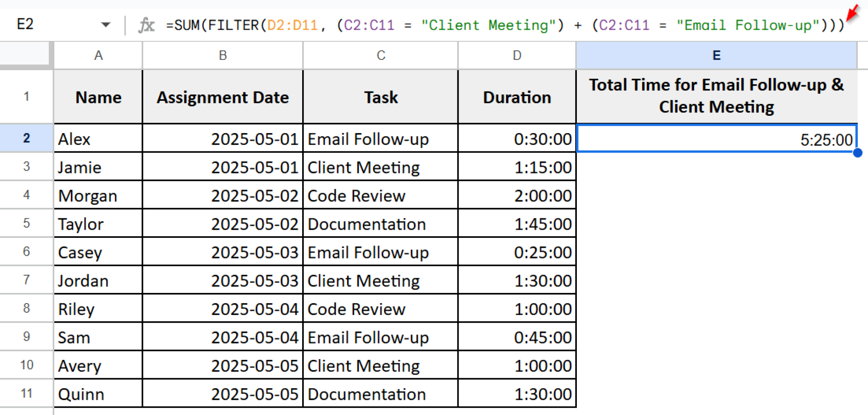Select Morgan's Code Review cell

tap(380, 195)
